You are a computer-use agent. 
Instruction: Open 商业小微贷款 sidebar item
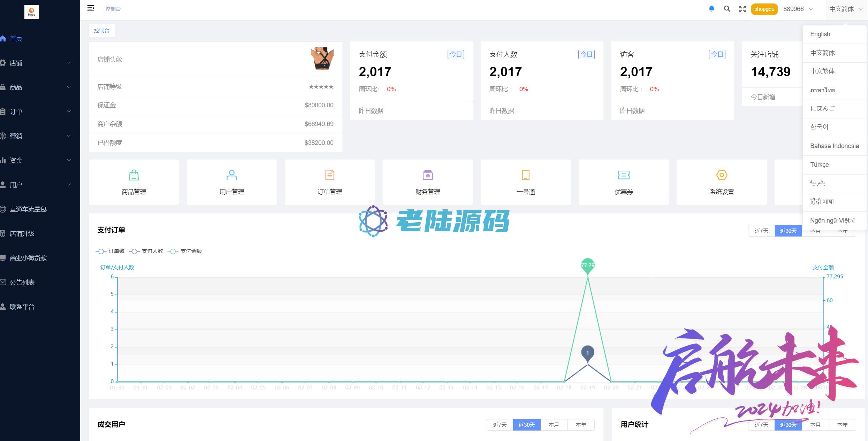(40, 258)
